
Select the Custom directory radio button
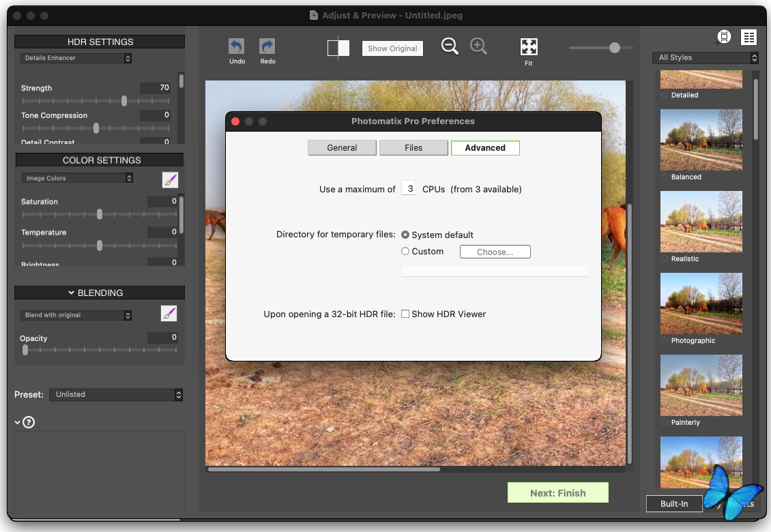click(405, 251)
